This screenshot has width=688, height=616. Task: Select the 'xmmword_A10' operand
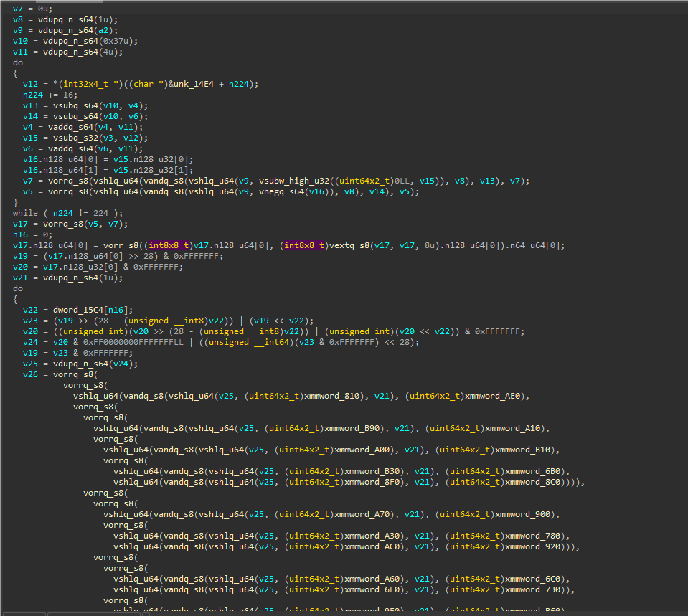pos(512,428)
